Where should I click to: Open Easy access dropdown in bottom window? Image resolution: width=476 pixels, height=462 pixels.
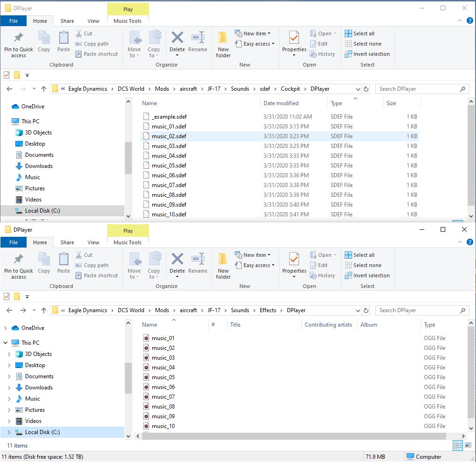click(255, 265)
